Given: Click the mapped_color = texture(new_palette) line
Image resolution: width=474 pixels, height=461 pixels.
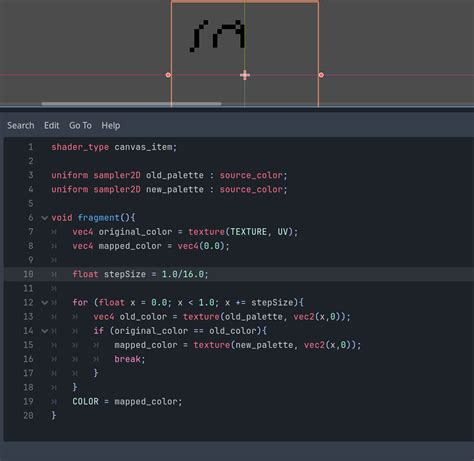Looking at the screenshot, I should coord(238,345).
